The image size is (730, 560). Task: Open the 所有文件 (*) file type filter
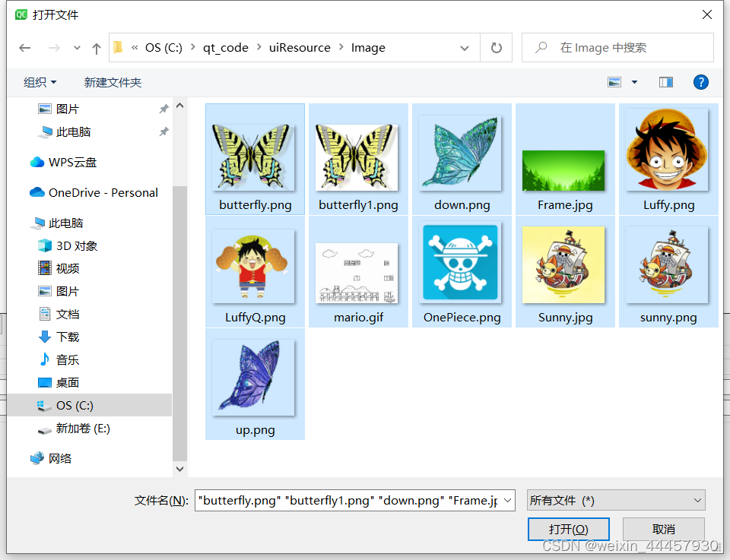tap(616, 501)
